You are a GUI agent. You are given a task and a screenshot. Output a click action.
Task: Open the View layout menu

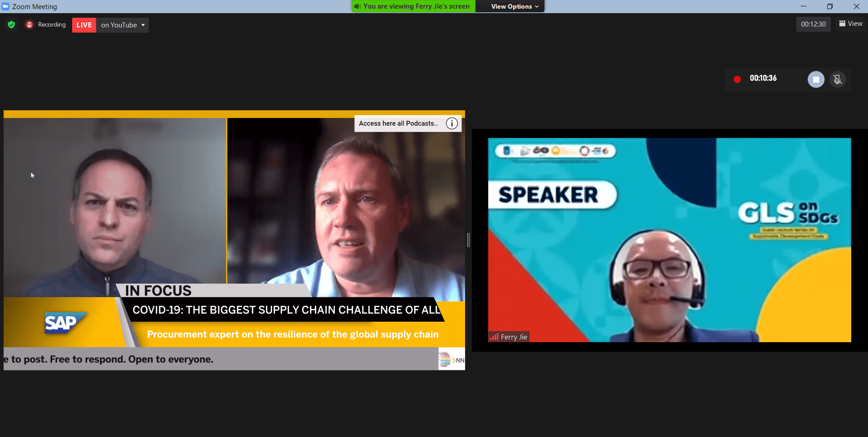click(x=851, y=24)
